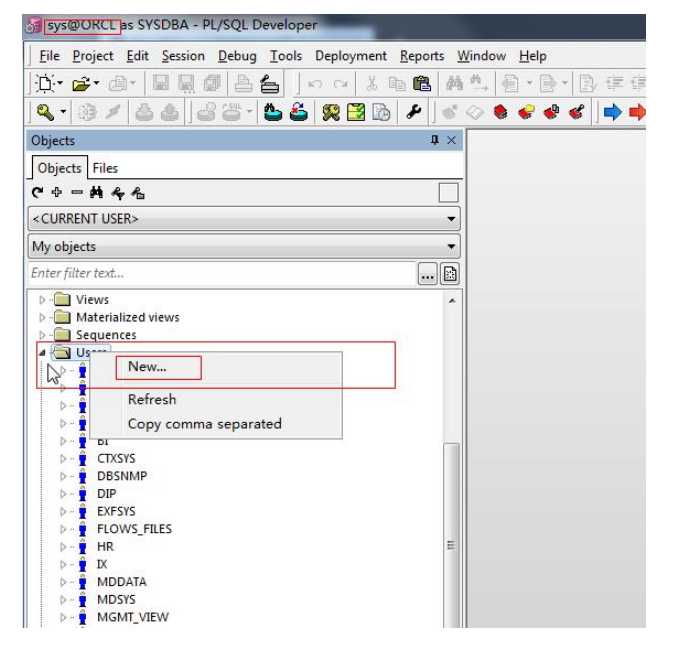The image size is (692, 645).
Task: Click the Cut scissors toolbar icon
Action: click(372, 83)
